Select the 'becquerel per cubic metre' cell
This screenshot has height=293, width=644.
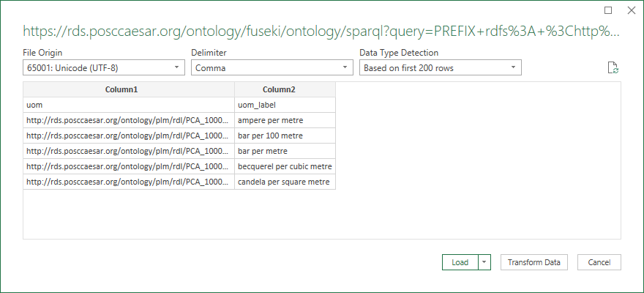(285, 166)
